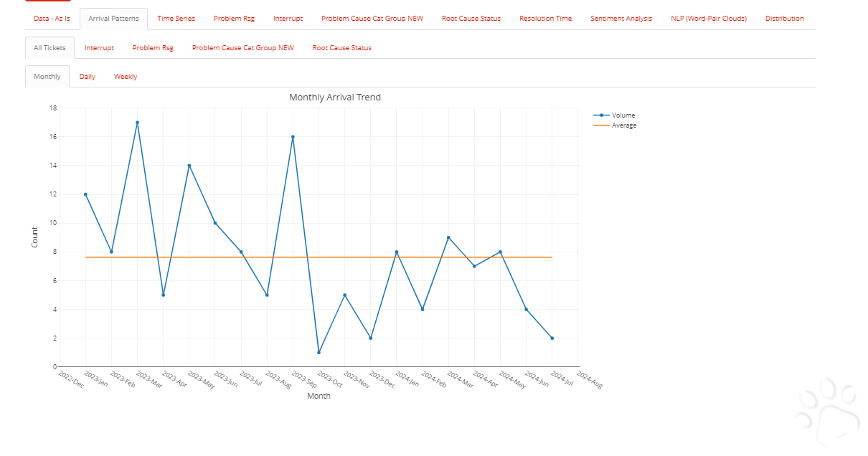
Task: Click the 2023-Jun data point at 10
Action: [x=215, y=223]
